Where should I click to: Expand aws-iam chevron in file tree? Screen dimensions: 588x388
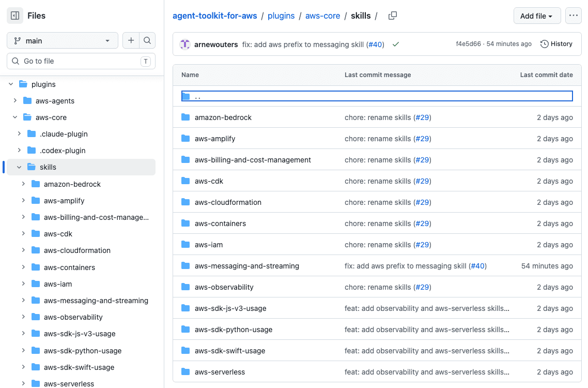pos(23,284)
